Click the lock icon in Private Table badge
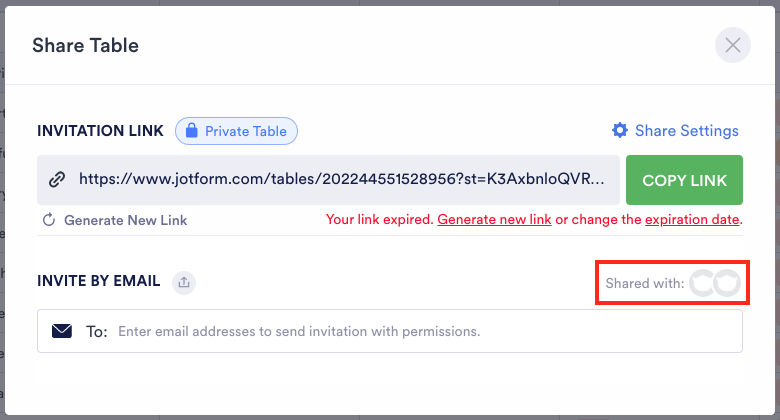780x420 pixels. click(x=191, y=131)
